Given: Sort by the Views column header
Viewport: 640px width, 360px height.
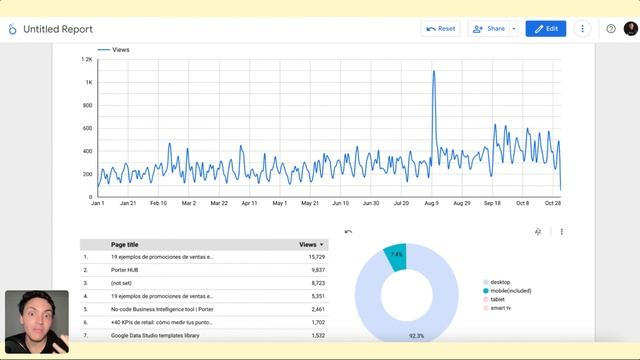Looking at the screenshot, I should (311, 244).
